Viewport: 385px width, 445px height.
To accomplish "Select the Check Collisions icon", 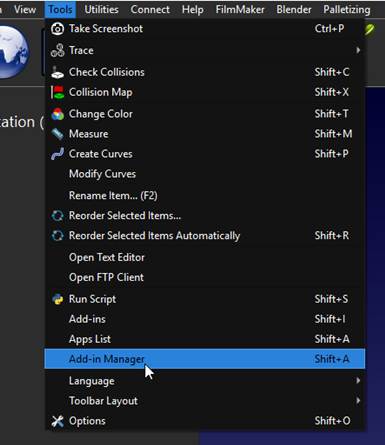I will pos(57,72).
